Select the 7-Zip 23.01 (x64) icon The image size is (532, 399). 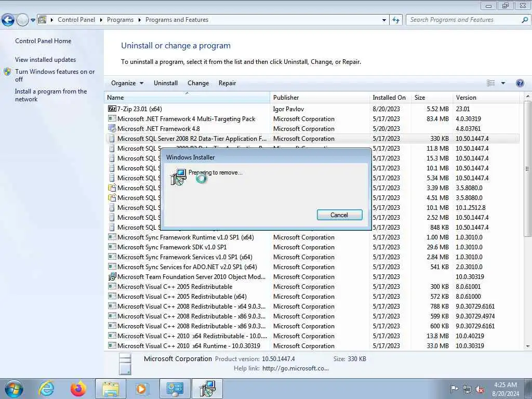tap(112, 109)
